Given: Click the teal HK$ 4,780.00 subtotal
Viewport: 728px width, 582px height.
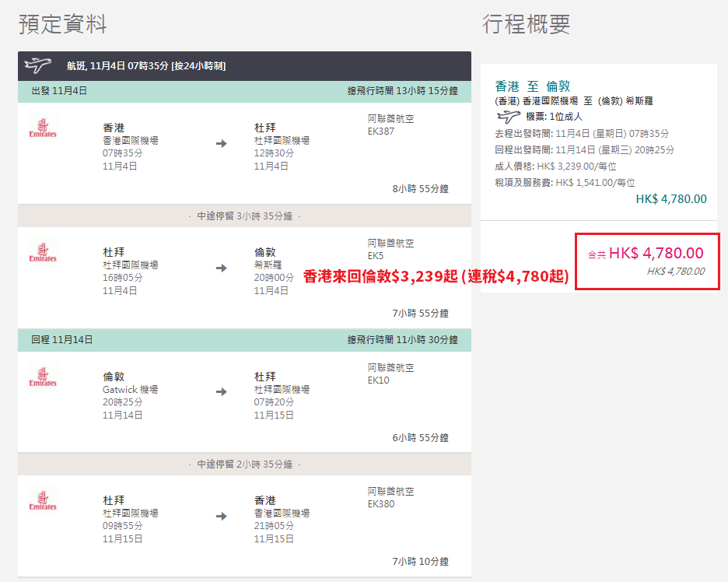Looking at the screenshot, I should coord(671,199).
